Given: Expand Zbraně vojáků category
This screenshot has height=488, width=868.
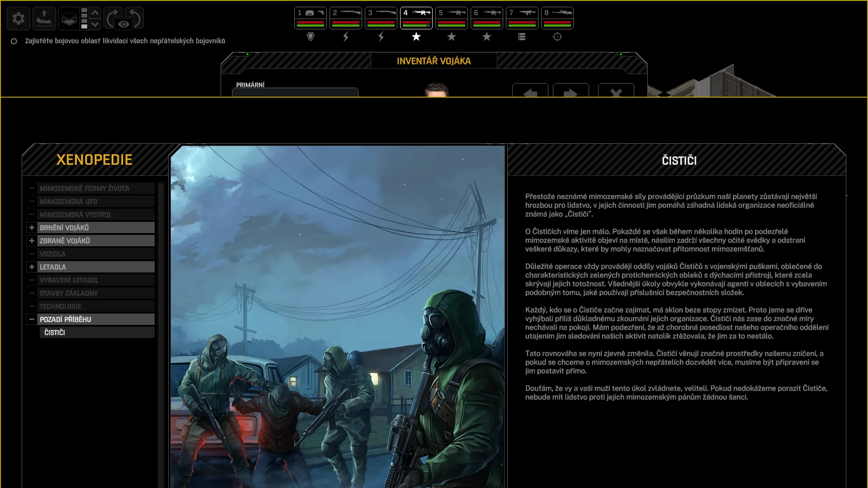Looking at the screenshot, I should 32,241.
